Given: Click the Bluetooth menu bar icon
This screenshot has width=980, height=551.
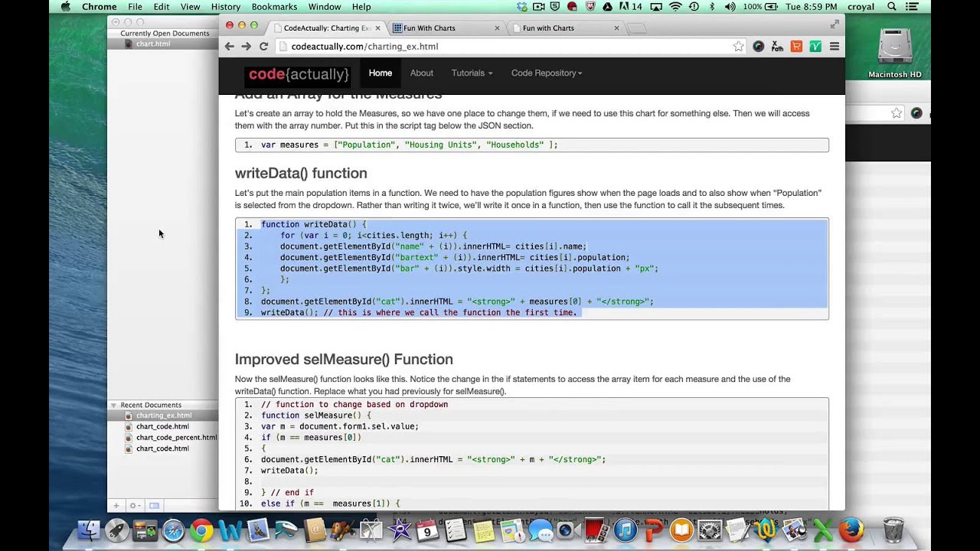Looking at the screenshot, I should [712, 7].
